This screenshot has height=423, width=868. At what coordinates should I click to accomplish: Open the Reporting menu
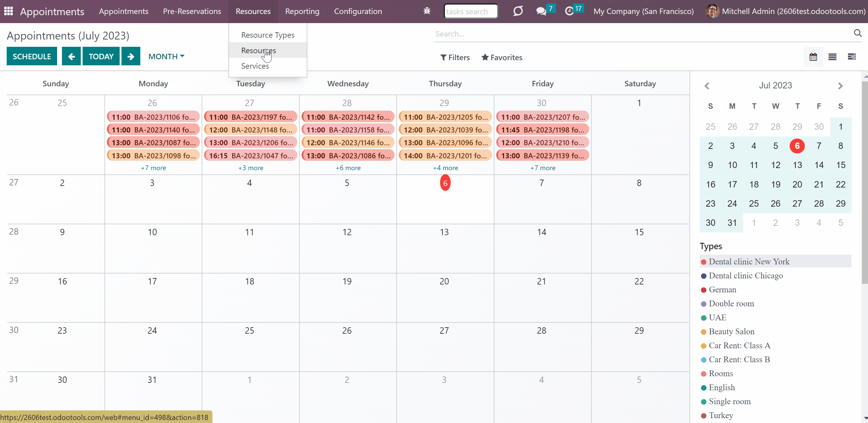coord(302,11)
